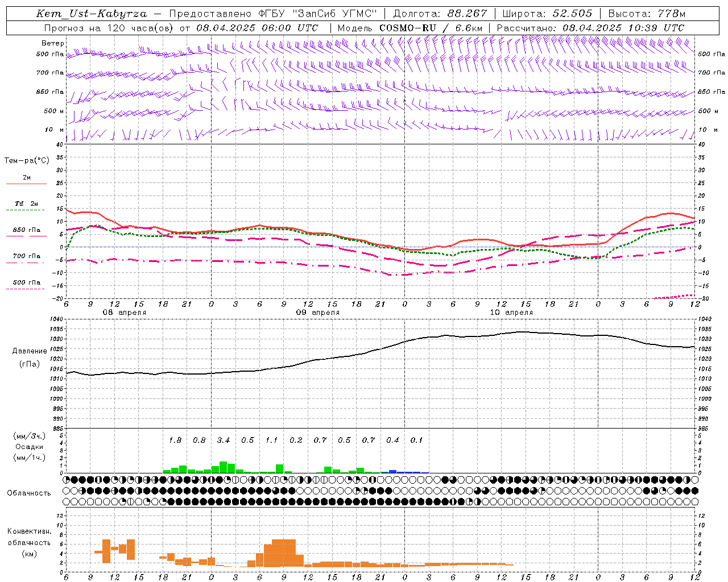Click the '10 апреля' date label
The width and height of the screenshot is (728, 582).
pos(511,313)
